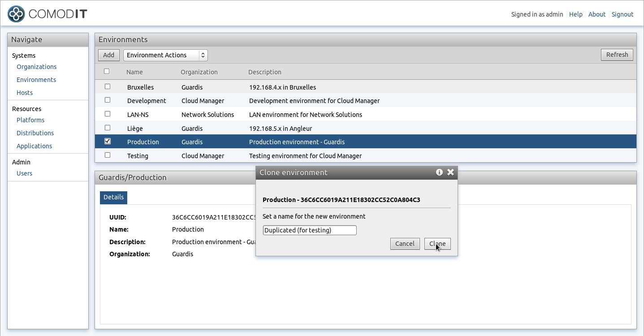This screenshot has height=336, width=644.
Task: Sign out via Signout link
Action: pos(622,14)
